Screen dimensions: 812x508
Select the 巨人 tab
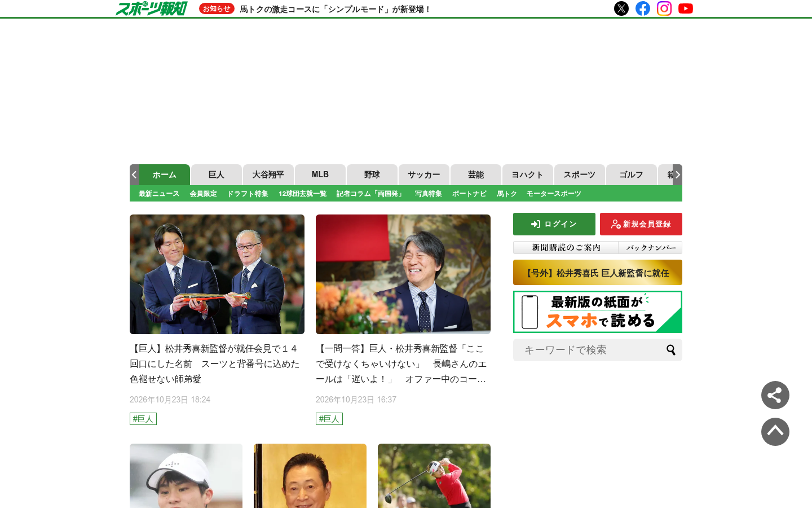(x=217, y=175)
